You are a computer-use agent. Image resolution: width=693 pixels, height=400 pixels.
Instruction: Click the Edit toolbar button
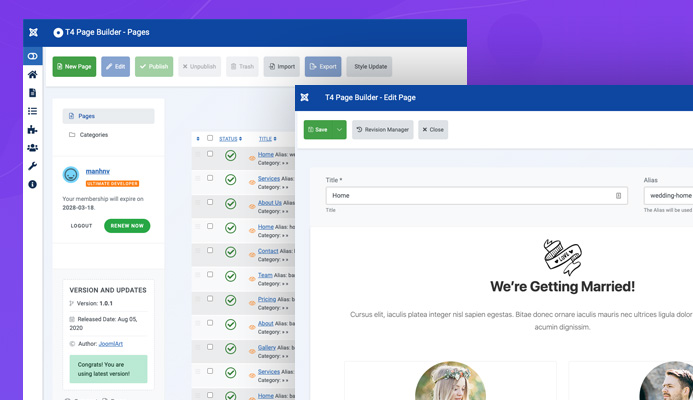point(115,66)
